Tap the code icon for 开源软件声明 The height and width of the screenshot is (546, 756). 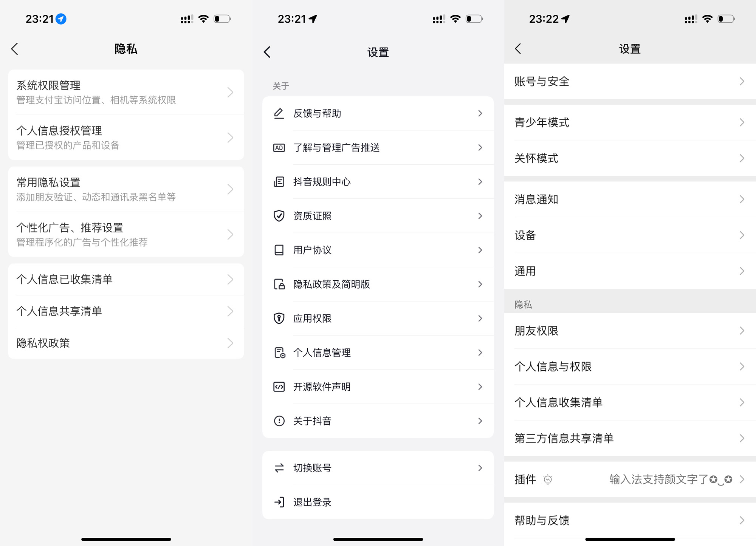click(x=279, y=387)
